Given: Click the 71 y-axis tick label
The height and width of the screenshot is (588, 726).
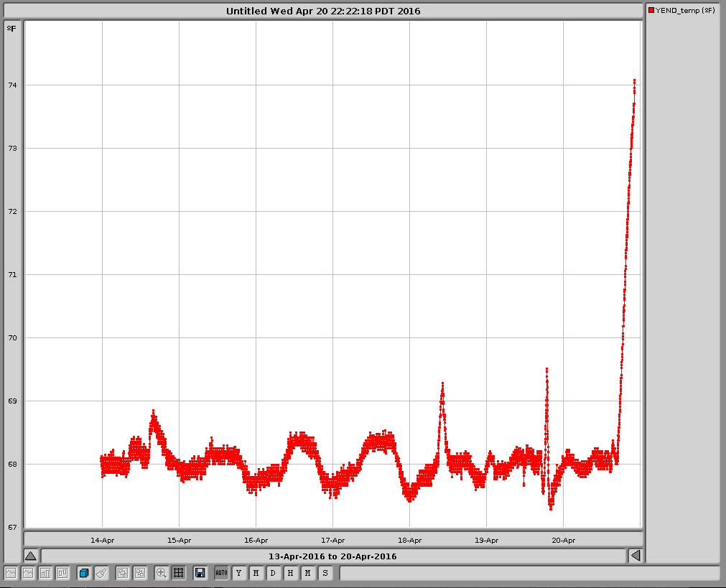Looking at the screenshot, I should 12,274.
